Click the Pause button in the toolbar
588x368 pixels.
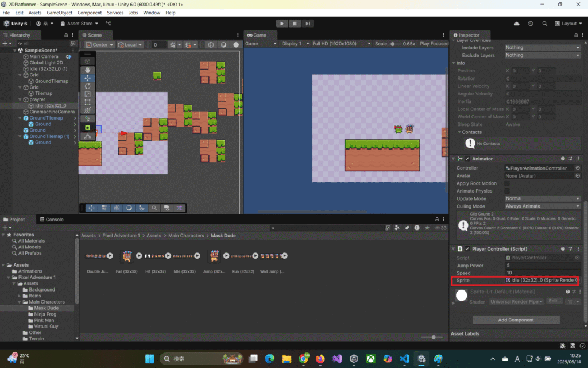pyautogui.click(x=295, y=23)
